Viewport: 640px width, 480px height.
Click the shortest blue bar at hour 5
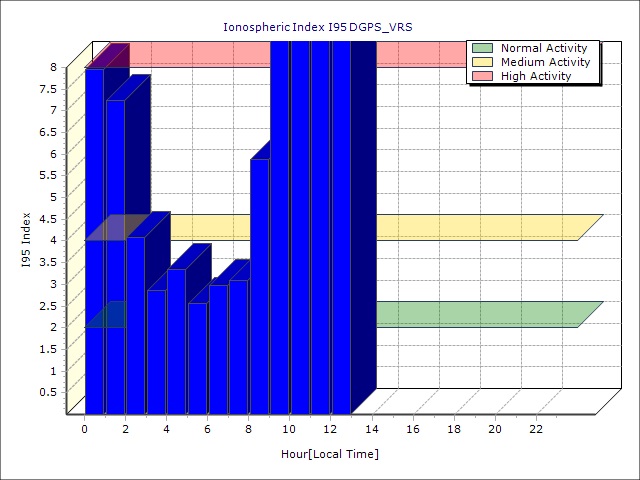click(197, 358)
